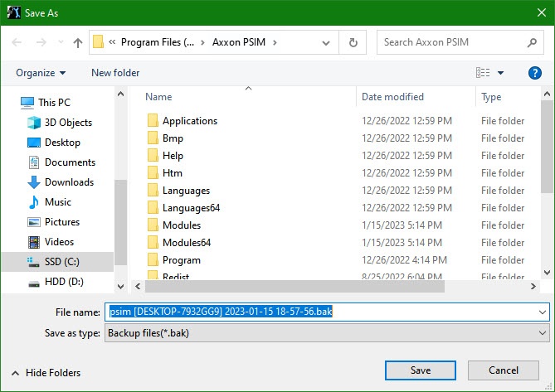Open Downloads from navigation pane
This screenshot has width=555, height=392.
[x=69, y=182]
